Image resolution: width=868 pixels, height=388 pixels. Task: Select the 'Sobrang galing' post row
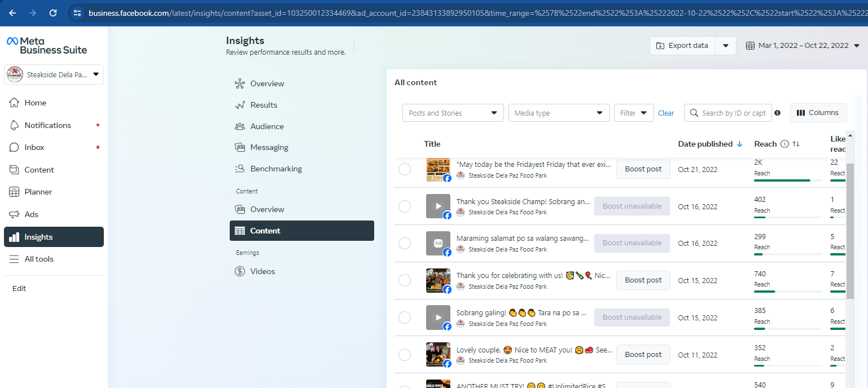coord(405,318)
